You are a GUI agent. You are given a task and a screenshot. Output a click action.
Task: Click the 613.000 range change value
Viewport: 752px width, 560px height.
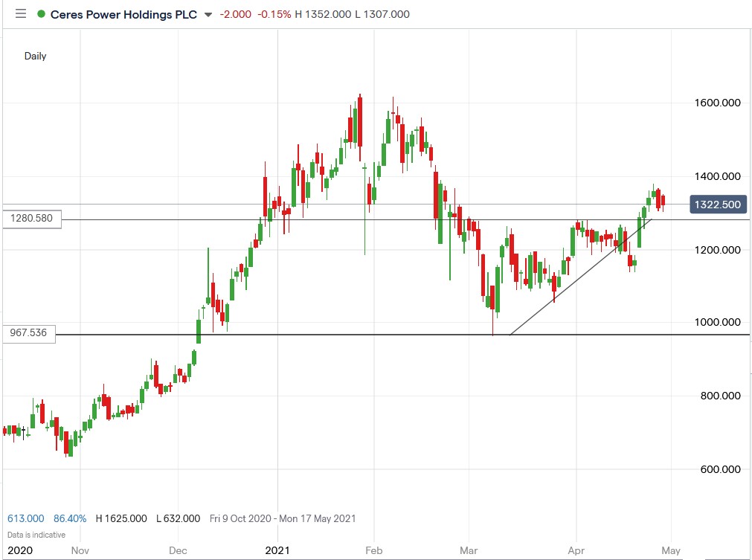coord(26,519)
